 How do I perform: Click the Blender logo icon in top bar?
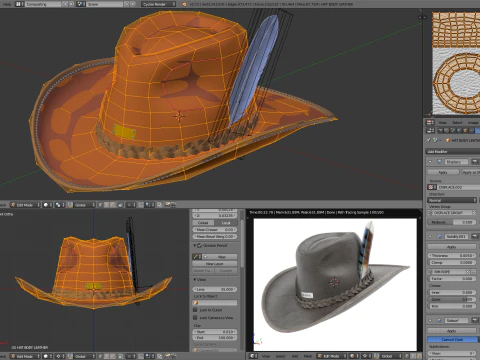pos(184,4)
